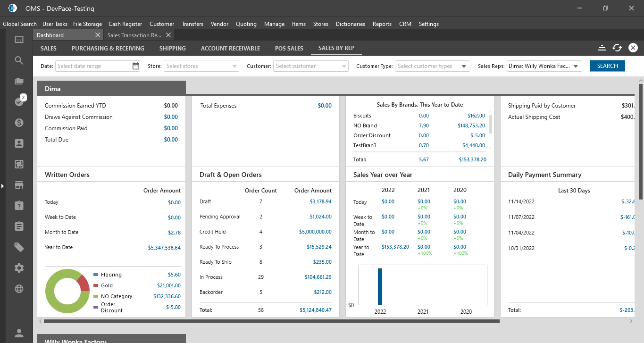Click the Year to Date $5,347,538.64 amount
Screen dimensions: 644x343
164,248
